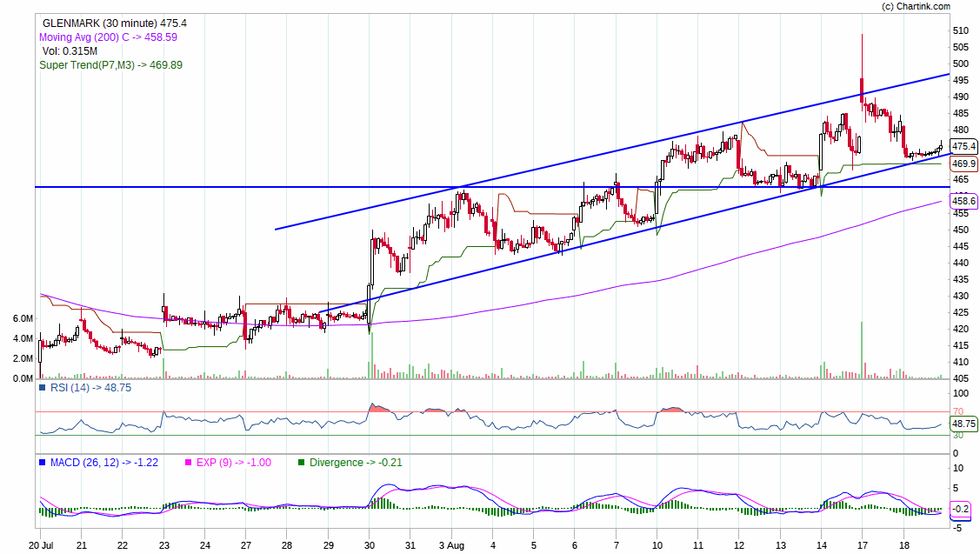Click the -0.2 MACD value tag
Image resolution: width=980 pixels, height=554 pixels.
coord(962,509)
